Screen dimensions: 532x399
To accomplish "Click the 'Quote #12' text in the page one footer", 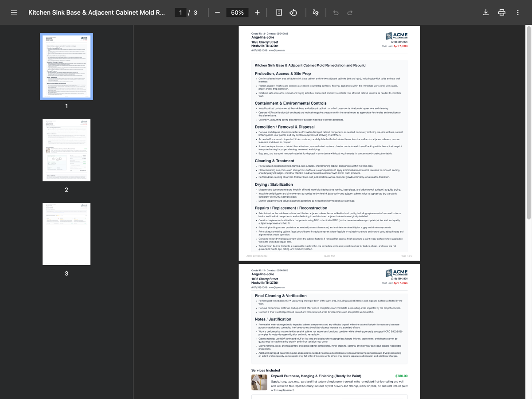I will coord(329,256).
